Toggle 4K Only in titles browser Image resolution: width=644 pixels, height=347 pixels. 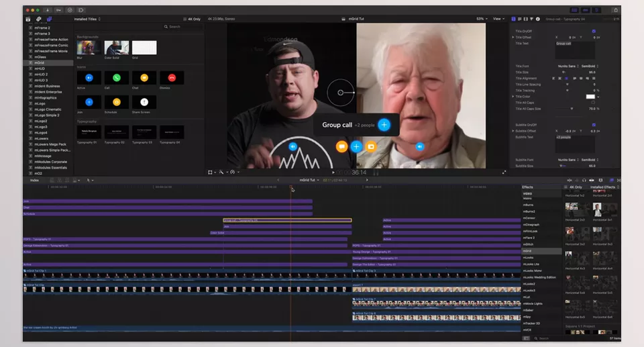coord(192,19)
